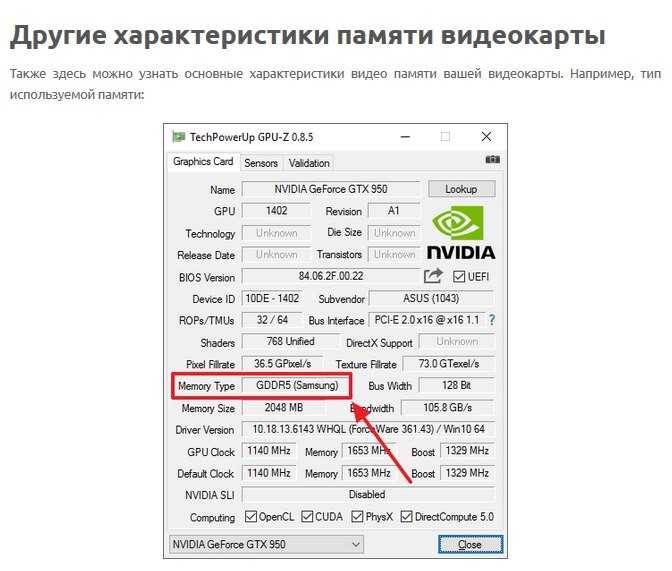Click the GPU field showing 1402
The image size is (672, 571).
point(276,211)
